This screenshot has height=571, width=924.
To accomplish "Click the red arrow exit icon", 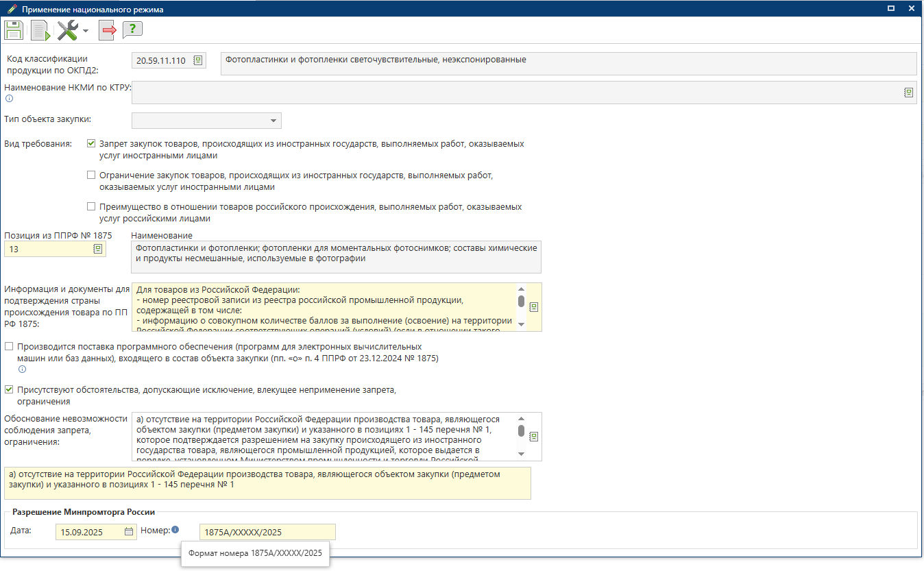I will [x=108, y=30].
